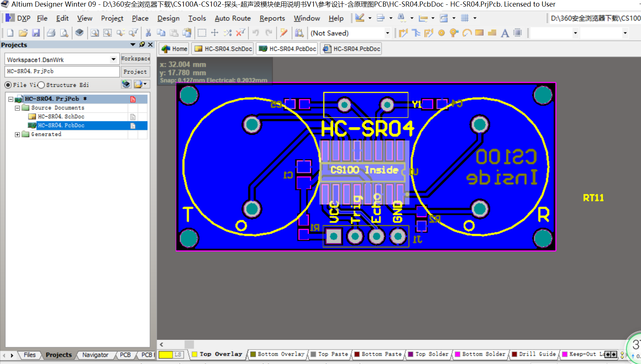Select the Place String tool
The width and height of the screenshot is (641, 364).
505,33
